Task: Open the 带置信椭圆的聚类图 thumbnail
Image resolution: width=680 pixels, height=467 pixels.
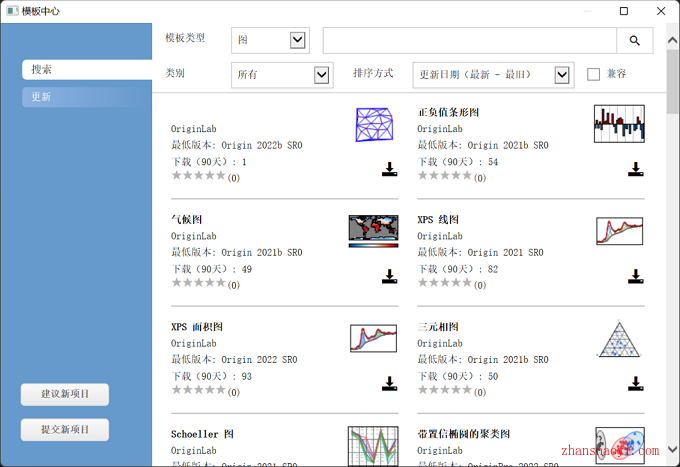Action: click(x=620, y=446)
